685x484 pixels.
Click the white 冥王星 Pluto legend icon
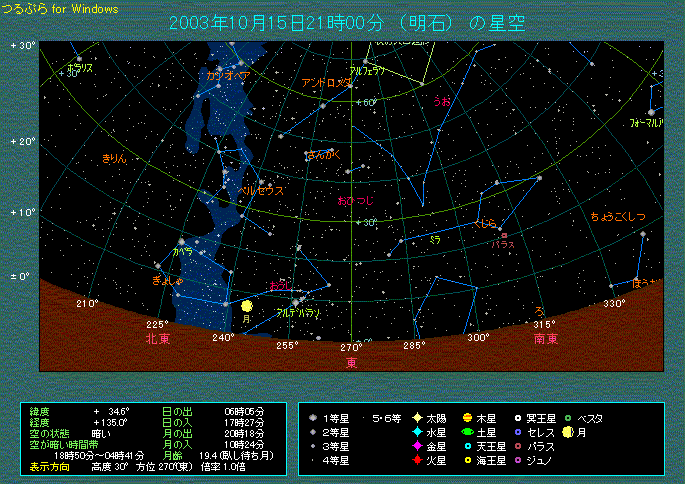[518, 418]
